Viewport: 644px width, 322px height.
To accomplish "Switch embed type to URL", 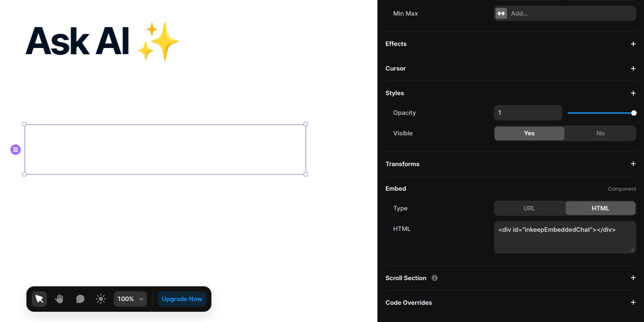I will 529,208.
